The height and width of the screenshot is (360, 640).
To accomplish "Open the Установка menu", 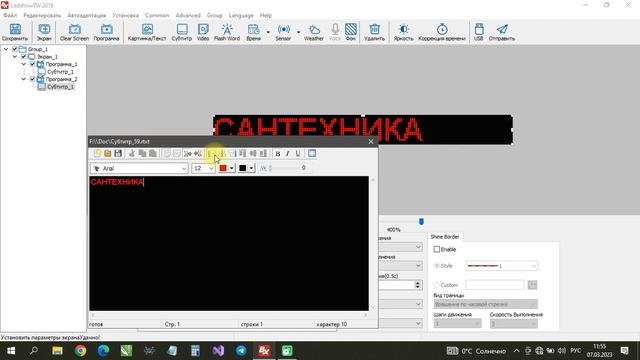I will [x=126, y=15].
